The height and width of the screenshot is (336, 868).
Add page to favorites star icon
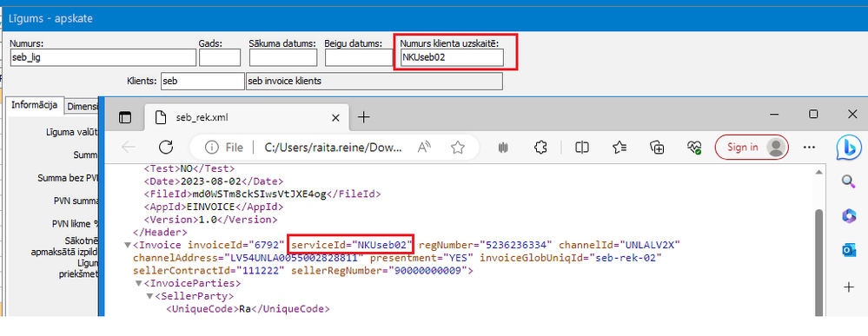coord(457,148)
